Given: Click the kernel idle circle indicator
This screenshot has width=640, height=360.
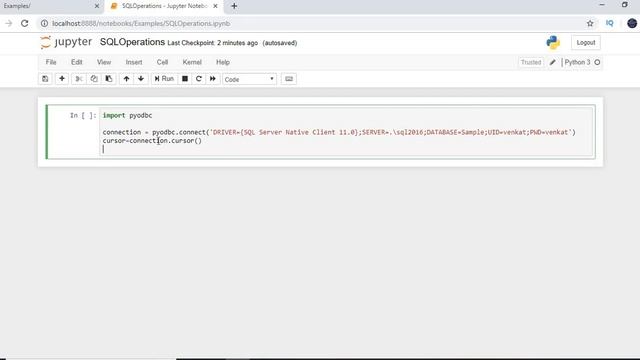Looking at the screenshot, I should tap(597, 62).
